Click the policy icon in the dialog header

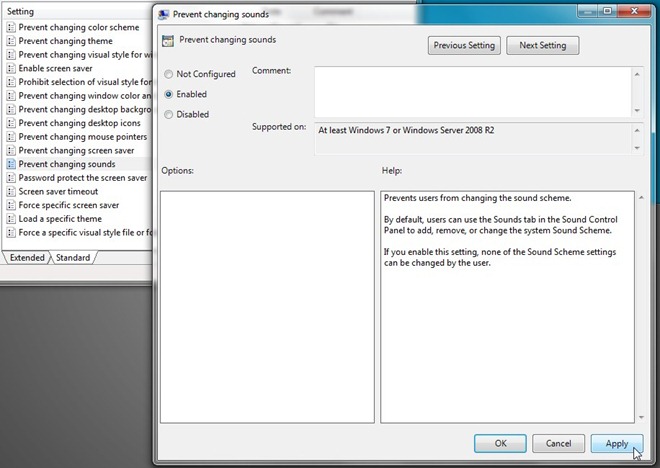coord(168,41)
